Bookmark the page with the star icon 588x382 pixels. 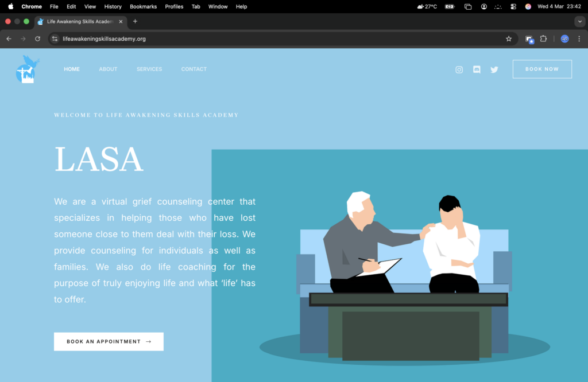pyautogui.click(x=509, y=39)
